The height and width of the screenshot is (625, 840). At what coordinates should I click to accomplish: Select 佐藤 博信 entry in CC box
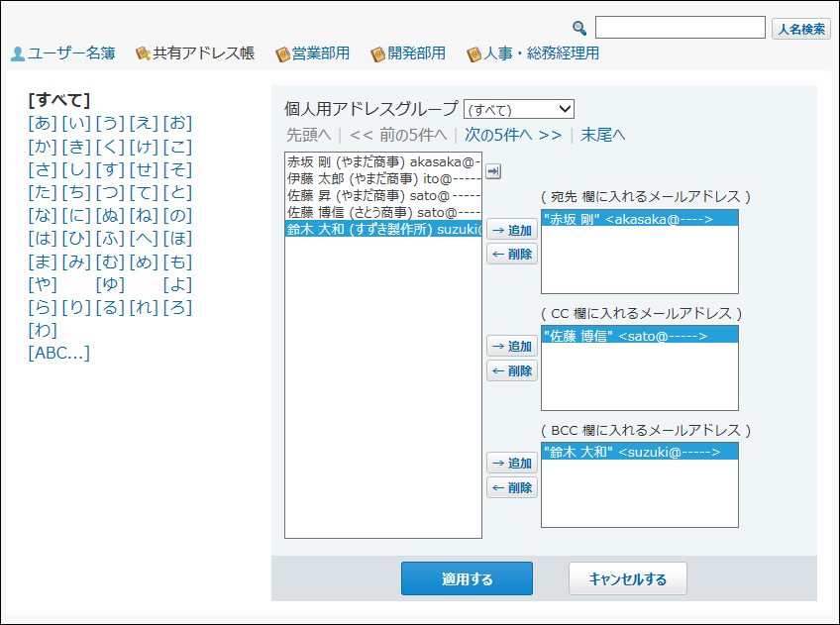(x=640, y=336)
